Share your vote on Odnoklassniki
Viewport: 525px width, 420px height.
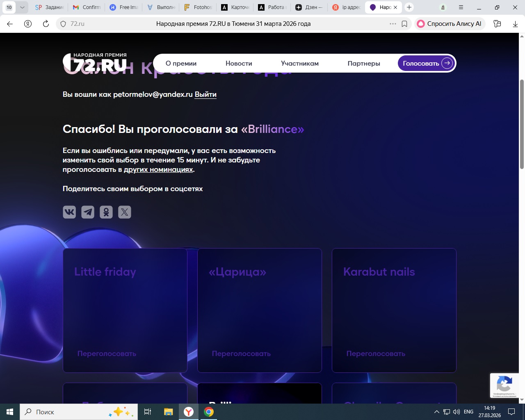click(106, 212)
